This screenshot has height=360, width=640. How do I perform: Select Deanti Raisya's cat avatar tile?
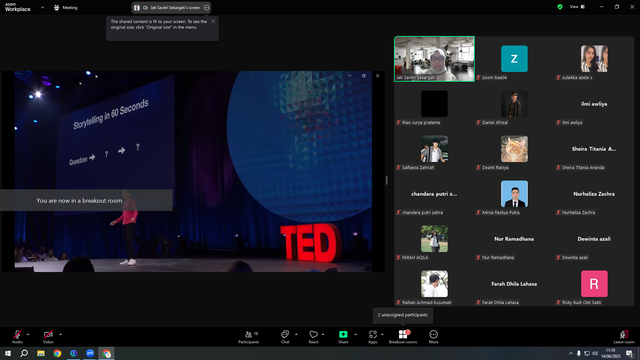pos(514,149)
